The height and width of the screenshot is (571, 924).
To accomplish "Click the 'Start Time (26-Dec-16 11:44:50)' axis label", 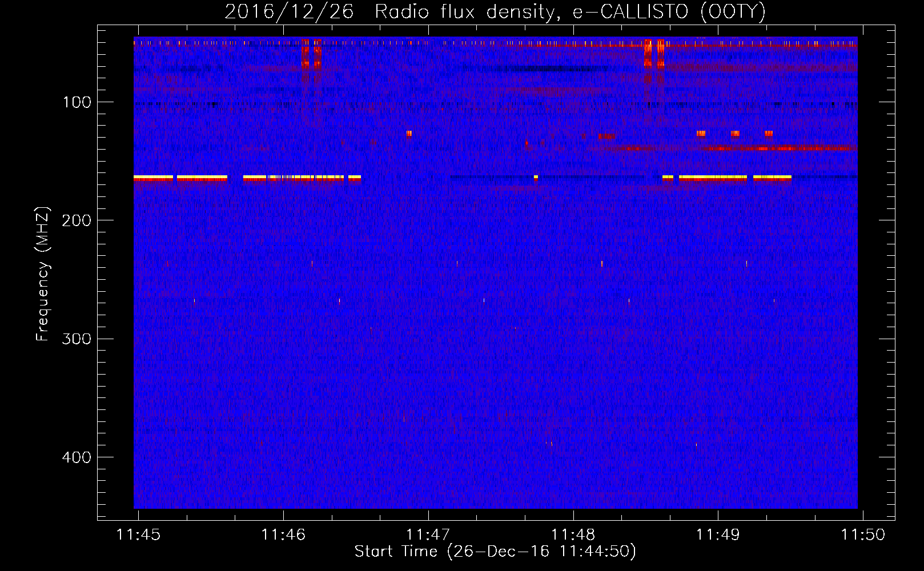I will [x=495, y=552].
